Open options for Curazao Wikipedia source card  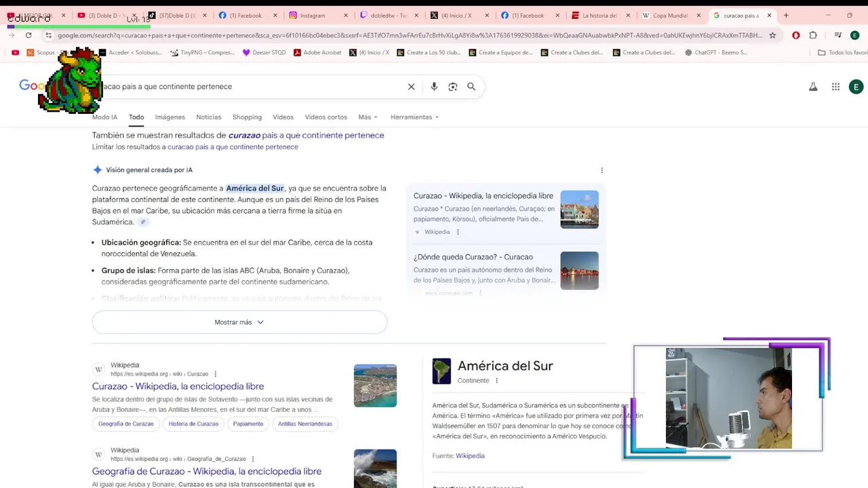tap(458, 232)
